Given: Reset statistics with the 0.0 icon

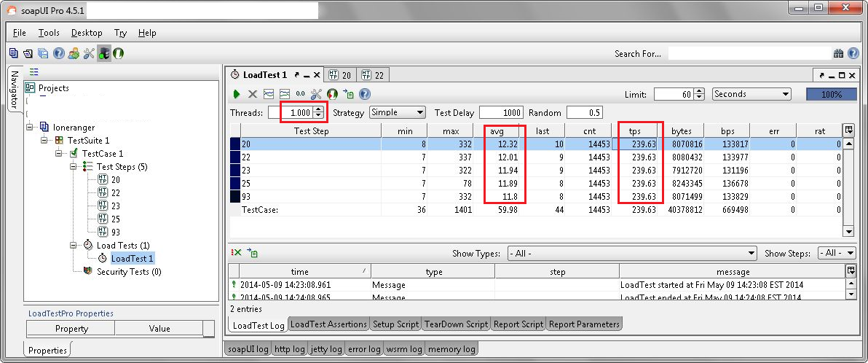Looking at the screenshot, I should pos(301,94).
